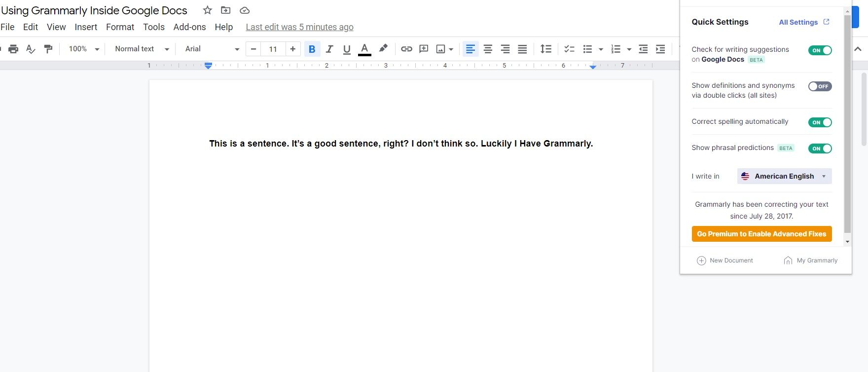
Task: Click the insert image icon
Action: [x=440, y=49]
